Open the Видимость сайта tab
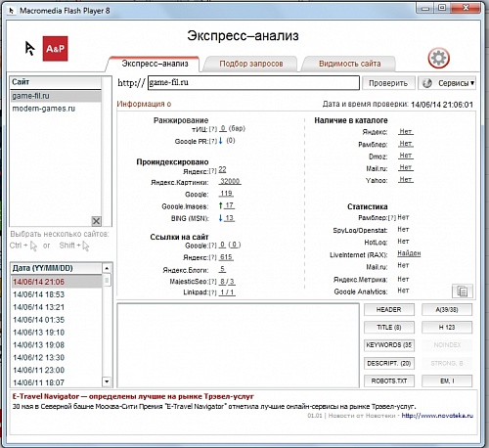489x448 pixels. (349, 64)
